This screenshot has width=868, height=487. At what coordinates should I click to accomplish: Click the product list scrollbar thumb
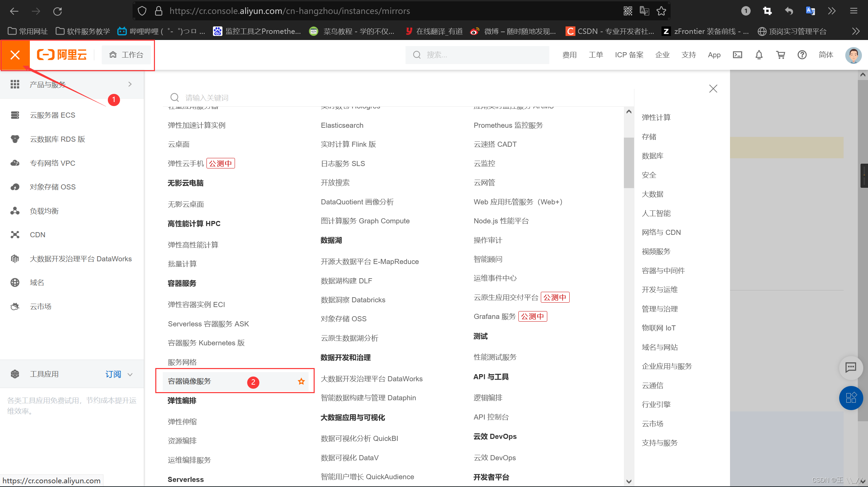click(x=629, y=163)
